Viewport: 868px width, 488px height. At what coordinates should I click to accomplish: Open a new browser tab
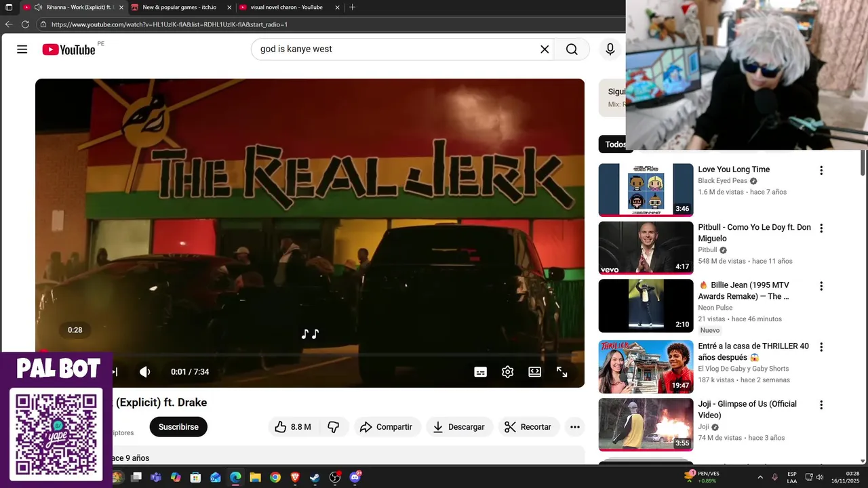tap(352, 7)
